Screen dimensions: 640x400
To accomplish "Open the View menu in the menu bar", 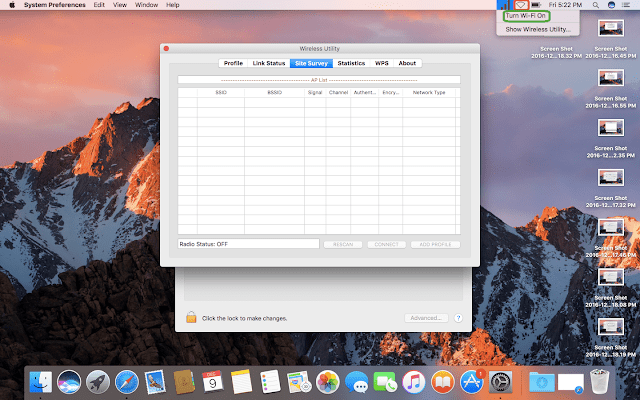I will click(x=121, y=6).
